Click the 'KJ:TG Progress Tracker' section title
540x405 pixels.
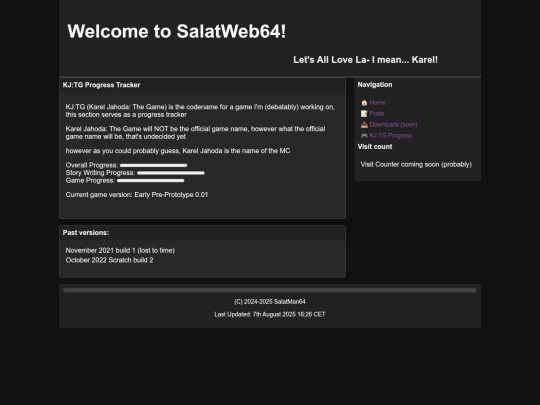coord(101,85)
